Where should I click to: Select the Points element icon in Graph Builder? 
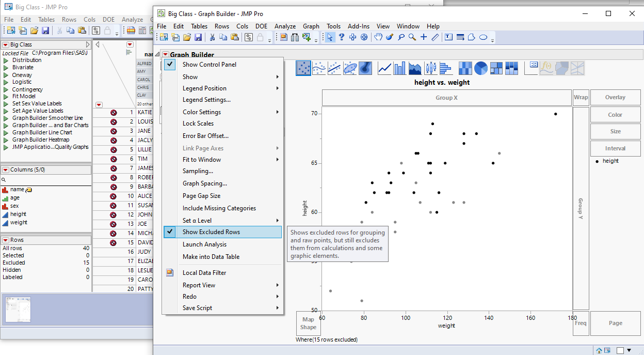point(303,68)
